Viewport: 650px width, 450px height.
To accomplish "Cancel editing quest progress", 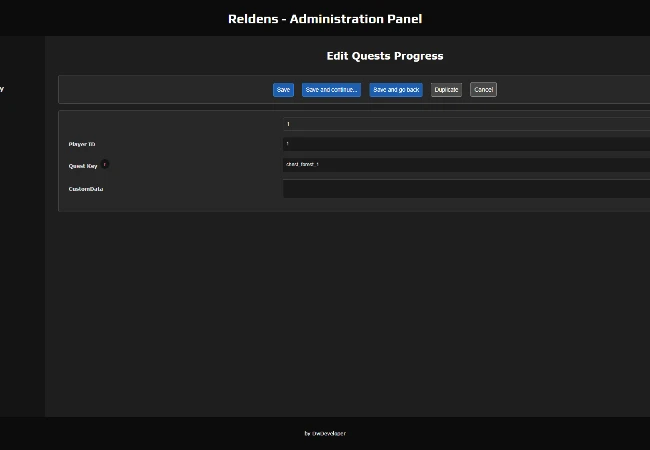I will (483, 90).
